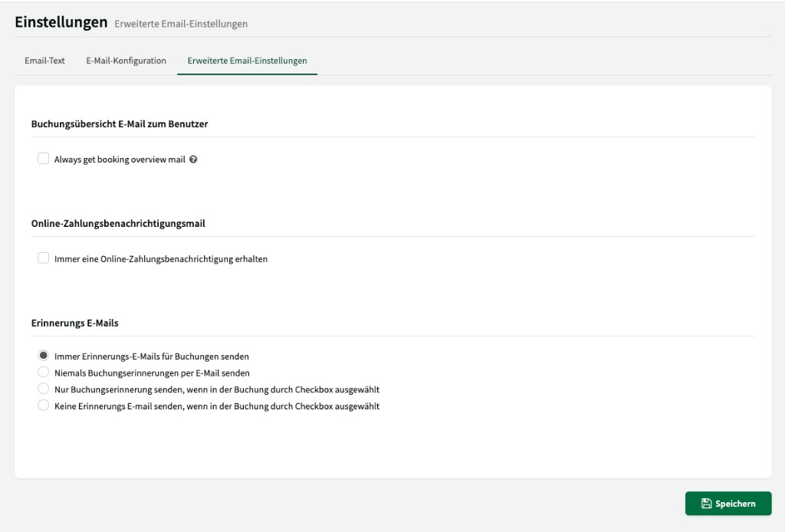This screenshot has width=785, height=532.
Task: Click the 'Buchungsübersicht E-Mail zum Benutzer' heading
Action: click(x=120, y=124)
